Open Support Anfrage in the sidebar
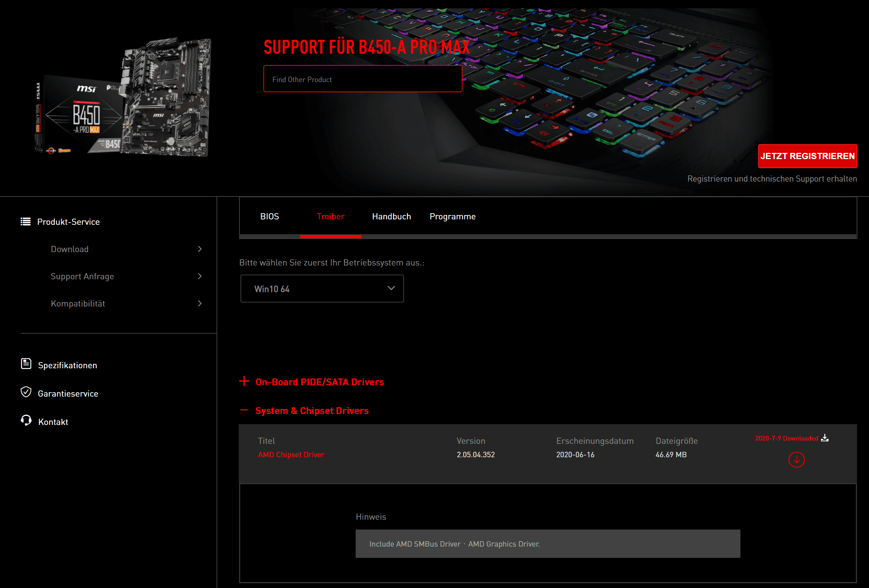The image size is (869, 588). point(82,276)
